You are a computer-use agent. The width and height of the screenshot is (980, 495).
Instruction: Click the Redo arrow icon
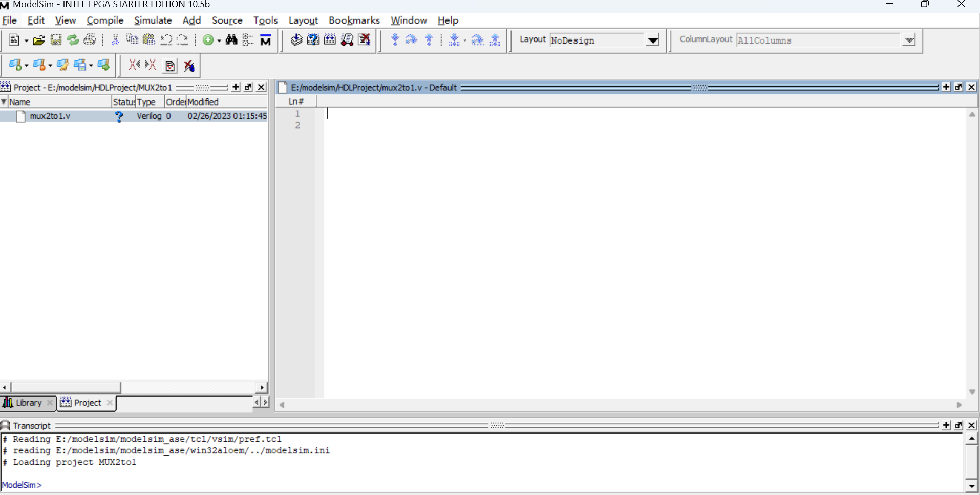(183, 40)
